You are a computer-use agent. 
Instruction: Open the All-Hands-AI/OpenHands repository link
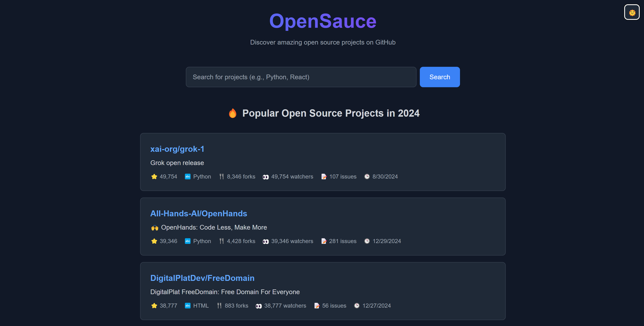[x=198, y=213]
